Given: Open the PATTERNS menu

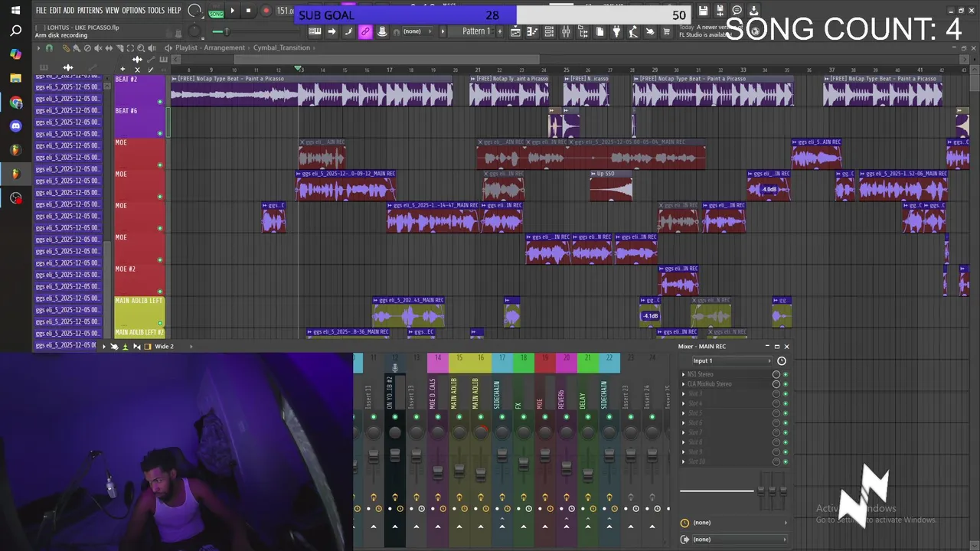Looking at the screenshot, I should point(90,10).
